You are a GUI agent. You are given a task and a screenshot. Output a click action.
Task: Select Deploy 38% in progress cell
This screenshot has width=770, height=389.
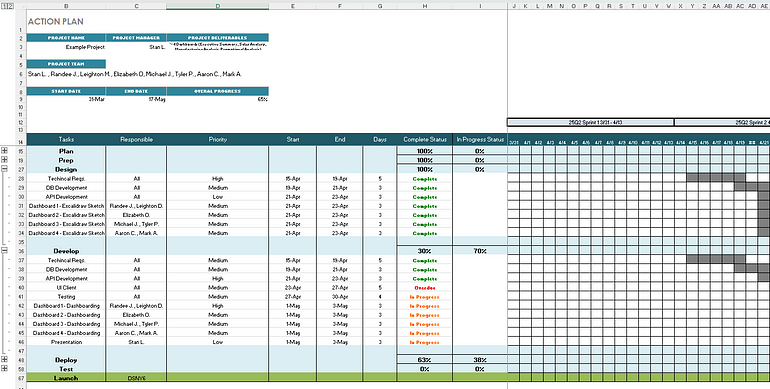click(480, 360)
